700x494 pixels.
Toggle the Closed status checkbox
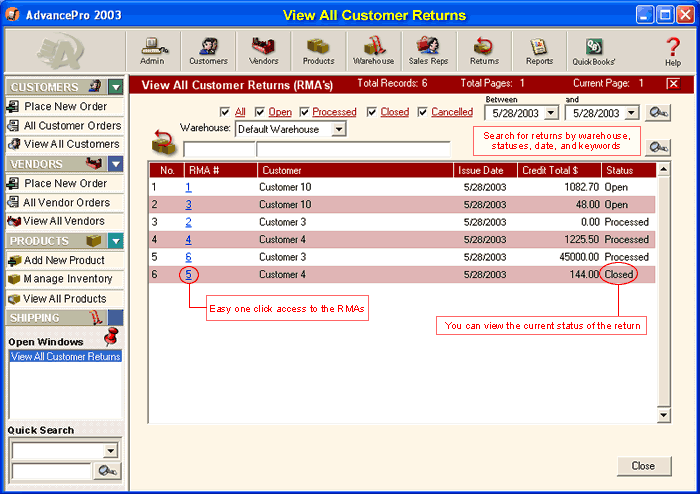coord(371,112)
